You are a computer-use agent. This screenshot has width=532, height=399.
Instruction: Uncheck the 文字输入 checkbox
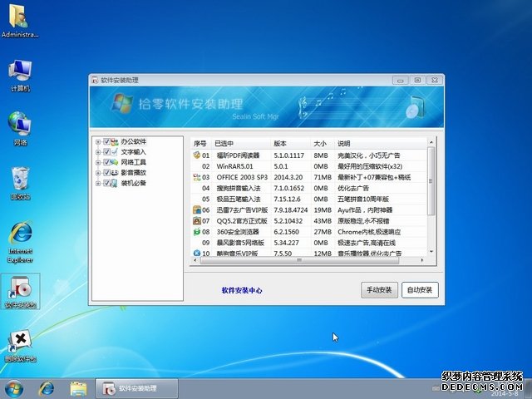(106, 152)
